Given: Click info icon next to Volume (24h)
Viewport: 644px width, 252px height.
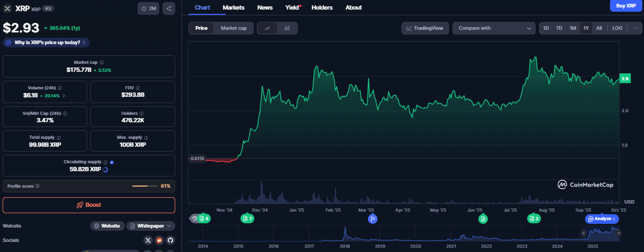Looking at the screenshot, I should point(59,88).
